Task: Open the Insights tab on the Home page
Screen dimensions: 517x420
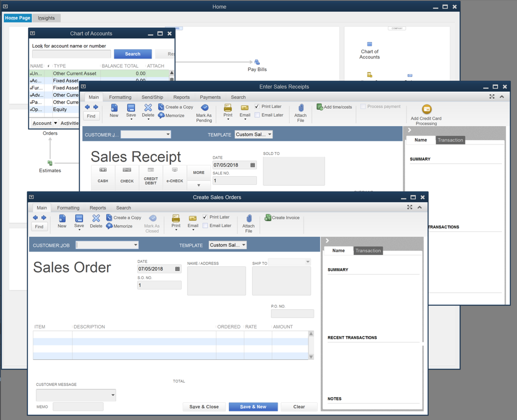Action: (x=46, y=17)
